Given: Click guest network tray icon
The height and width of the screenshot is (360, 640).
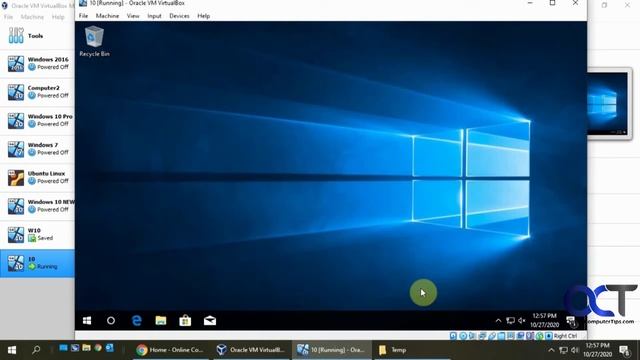Looking at the screenshot, I should 510,321.
